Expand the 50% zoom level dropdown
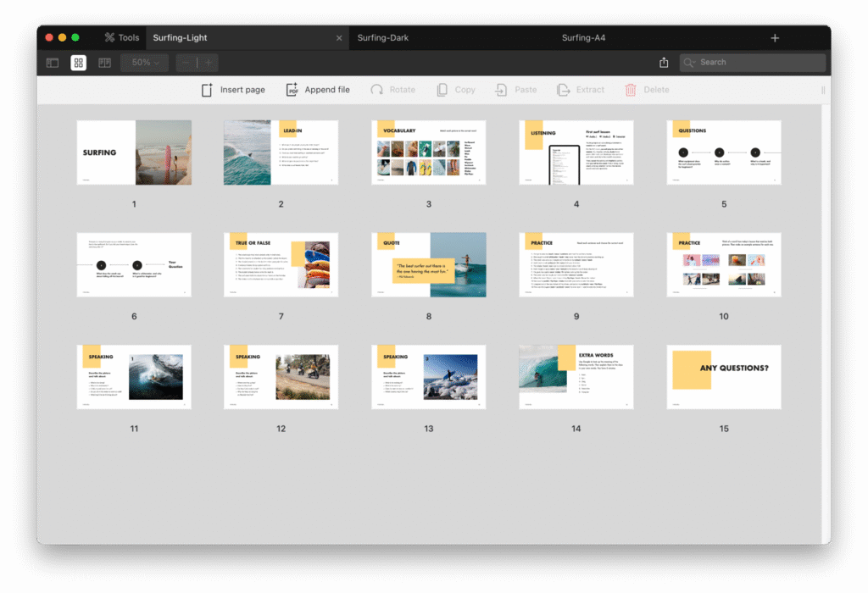This screenshot has height=593, width=868. point(145,63)
